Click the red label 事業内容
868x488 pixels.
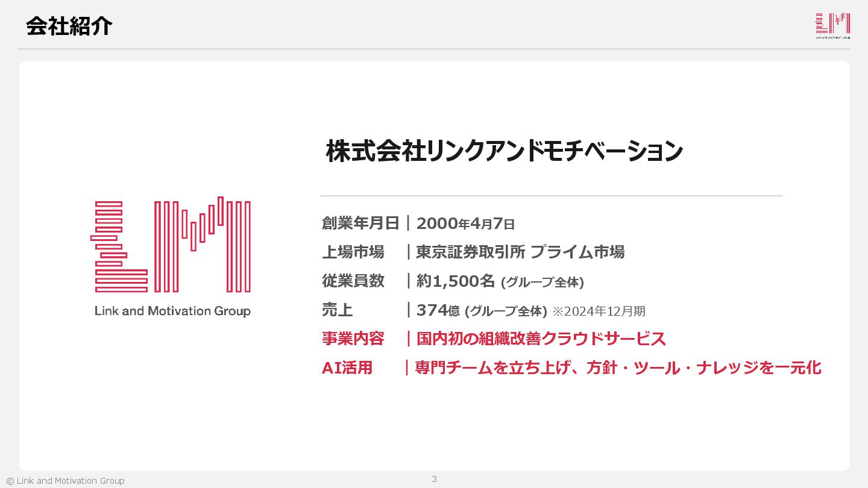coord(353,339)
